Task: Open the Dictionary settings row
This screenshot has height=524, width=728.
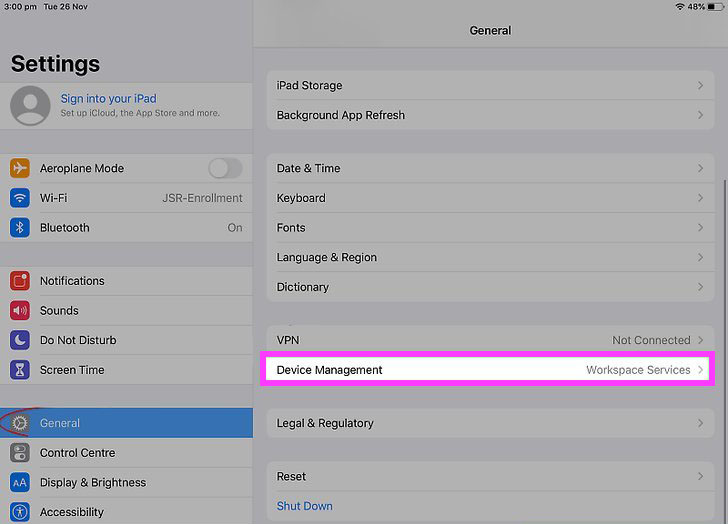Action: click(490, 287)
